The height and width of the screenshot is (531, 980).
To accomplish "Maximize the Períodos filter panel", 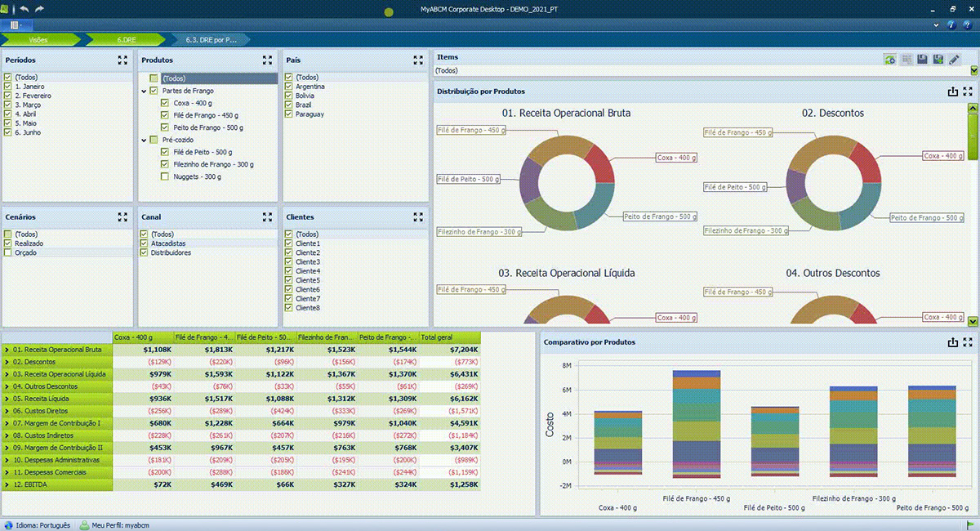I will click(x=122, y=60).
